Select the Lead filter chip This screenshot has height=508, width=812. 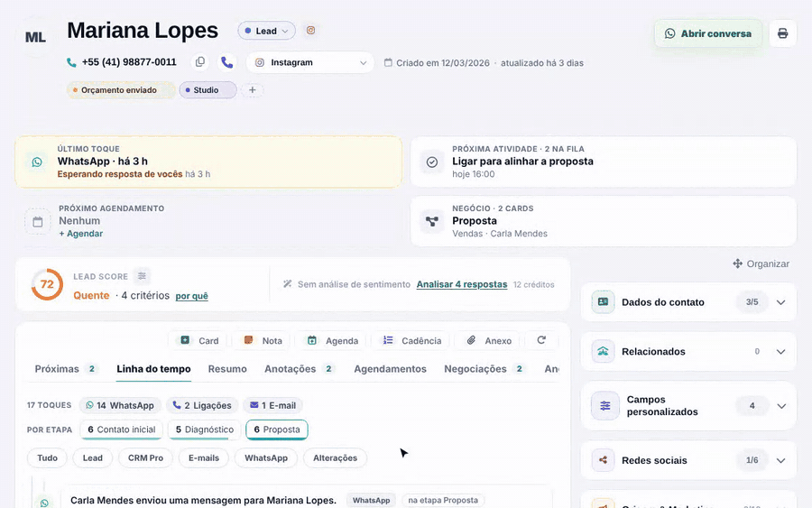point(93,457)
